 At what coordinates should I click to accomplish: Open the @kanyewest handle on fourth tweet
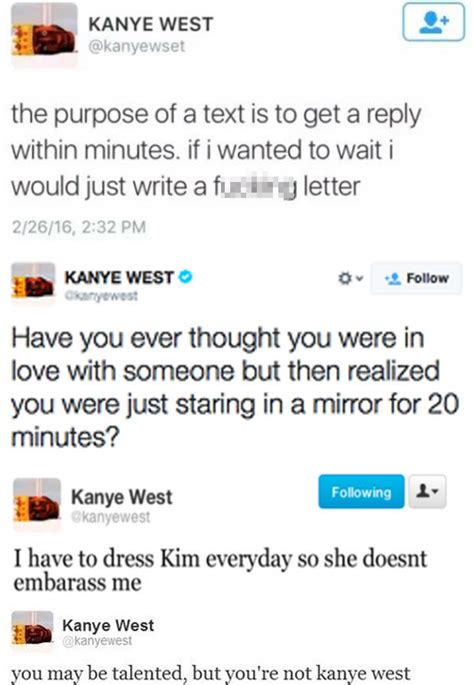tap(97, 640)
